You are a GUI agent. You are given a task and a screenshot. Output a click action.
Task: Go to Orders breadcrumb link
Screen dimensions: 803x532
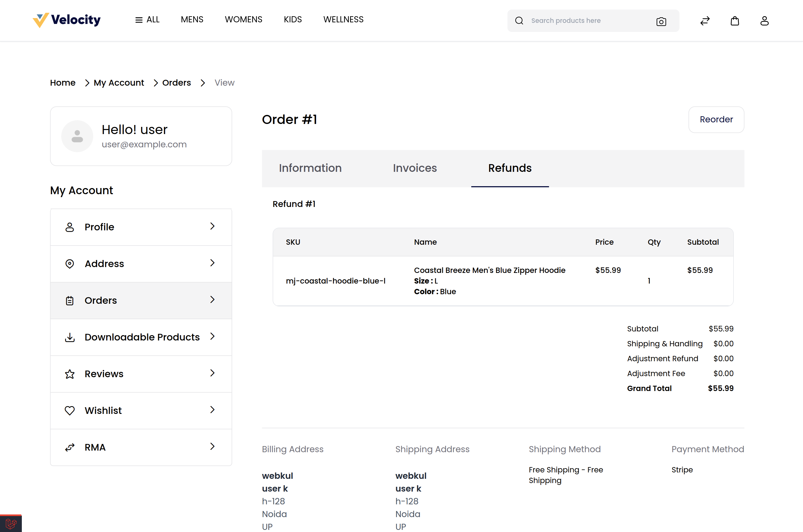click(x=177, y=83)
